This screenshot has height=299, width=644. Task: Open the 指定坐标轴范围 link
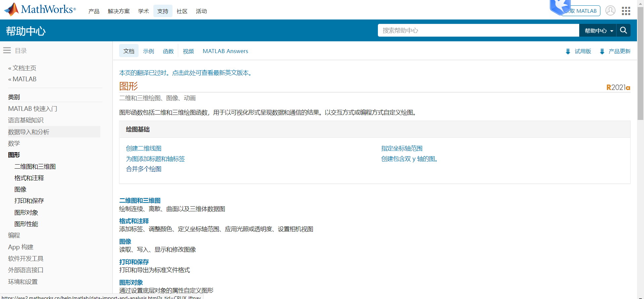[402, 148]
